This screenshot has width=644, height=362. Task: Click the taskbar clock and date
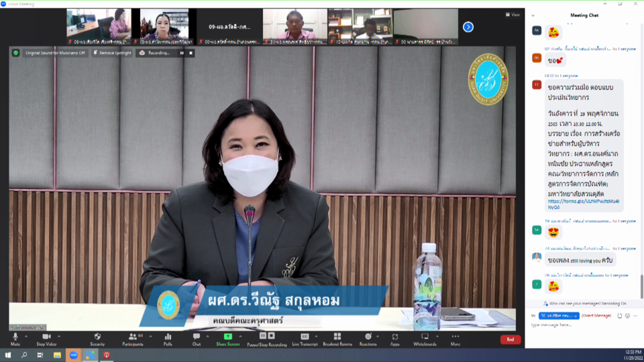tap(633, 355)
